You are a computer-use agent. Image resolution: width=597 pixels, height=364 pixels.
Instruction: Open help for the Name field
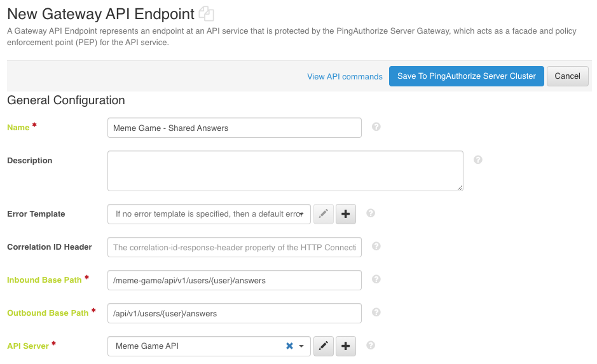(376, 127)
